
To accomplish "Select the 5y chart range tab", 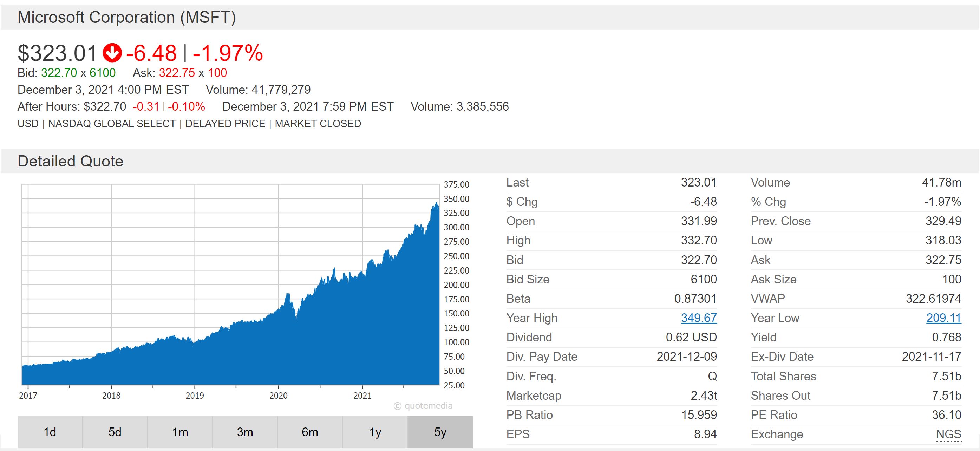I will click(440, 432).
